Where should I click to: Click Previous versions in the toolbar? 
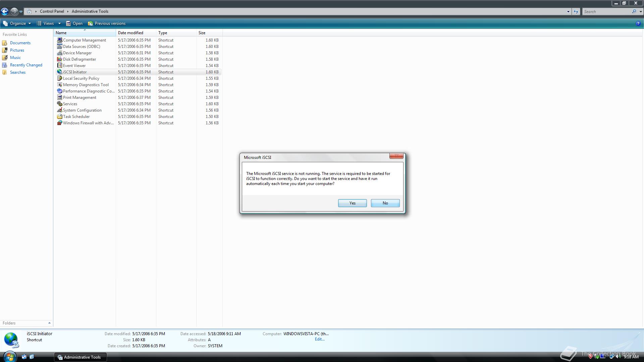point(107,23)
